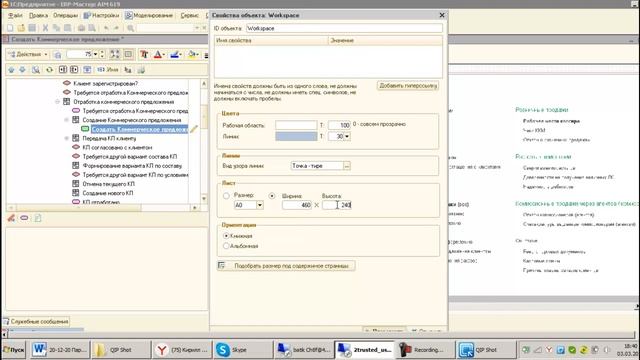Click the Пуск start button
The width and height of the screenshot is (640, 360).
pos(13,350)
